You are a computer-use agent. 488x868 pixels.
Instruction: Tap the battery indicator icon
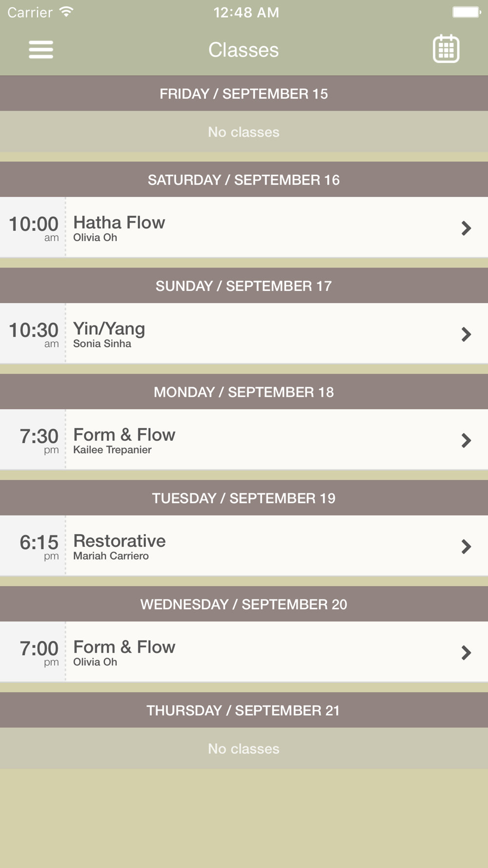[x=467, y=12]
